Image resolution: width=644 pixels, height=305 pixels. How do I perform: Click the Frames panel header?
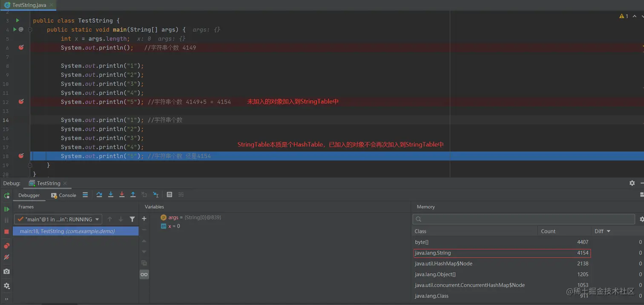(x=26, y=207)
